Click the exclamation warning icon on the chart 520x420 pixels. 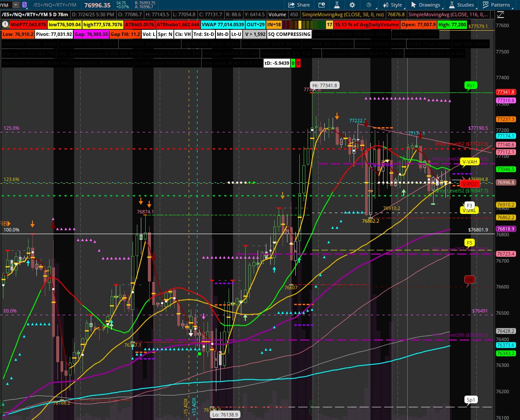(5, 25)
